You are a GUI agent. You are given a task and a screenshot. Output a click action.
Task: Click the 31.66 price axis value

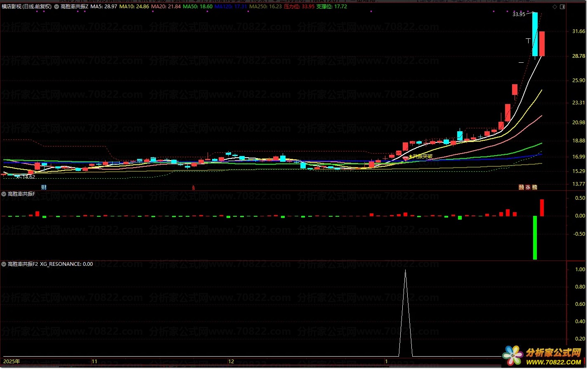(579, 31)
